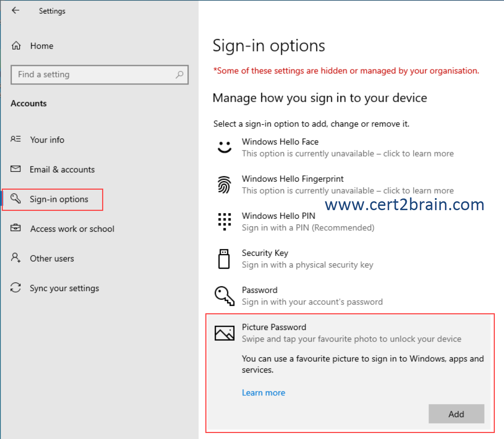Click the Email & accounts envelope icon
The height and width of the screenshot is (439, 504).
[x=16, y=169]
